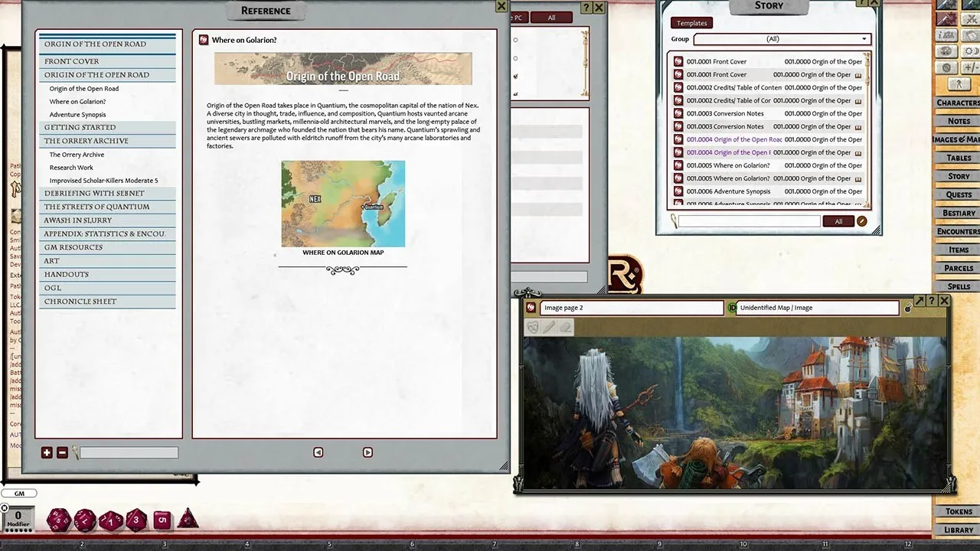Open Improvised Scholar-Killers Moderate 5 entry
The image size is (980, 551).
click(103, 181)
